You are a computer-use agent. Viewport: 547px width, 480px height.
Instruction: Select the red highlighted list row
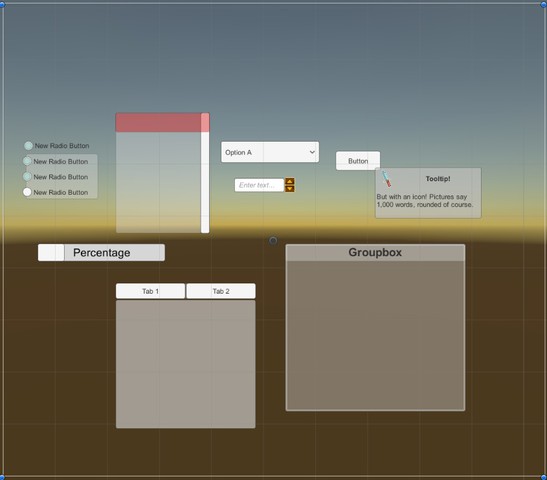click(x=158, y=122)
